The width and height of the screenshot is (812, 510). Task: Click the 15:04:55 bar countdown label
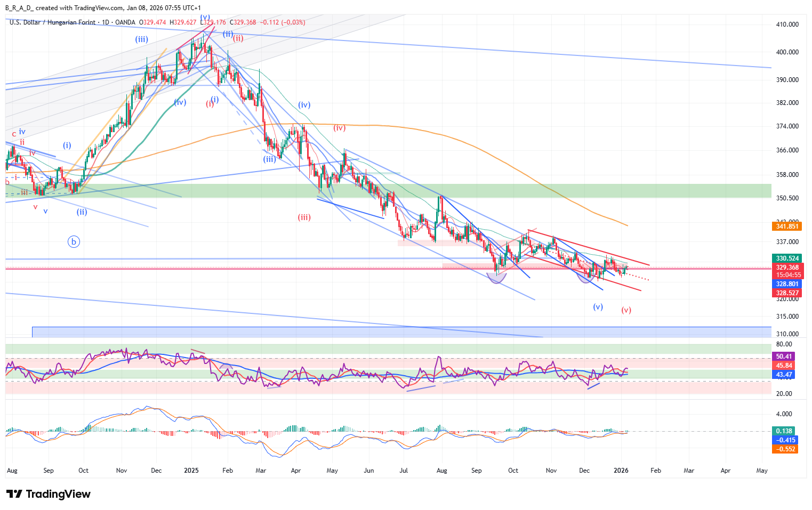click(x=788, y=275)
